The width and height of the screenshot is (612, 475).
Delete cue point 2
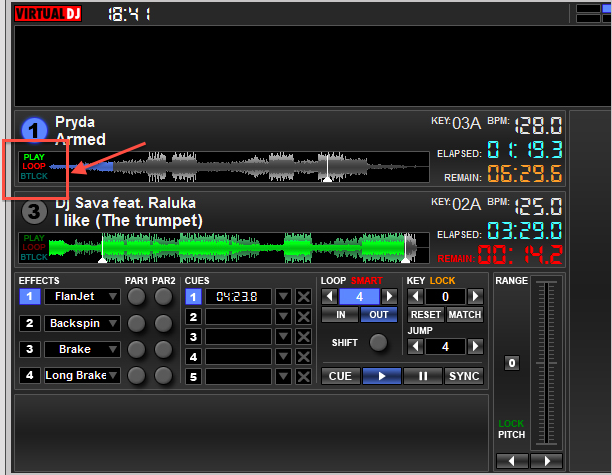click(x=303, y=317)
